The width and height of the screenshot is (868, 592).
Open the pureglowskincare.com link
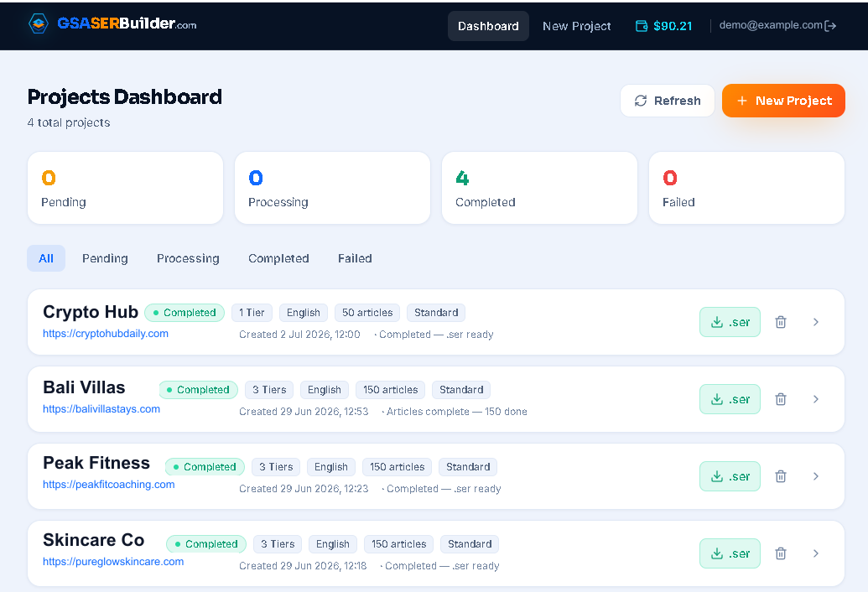coord(113,562)
